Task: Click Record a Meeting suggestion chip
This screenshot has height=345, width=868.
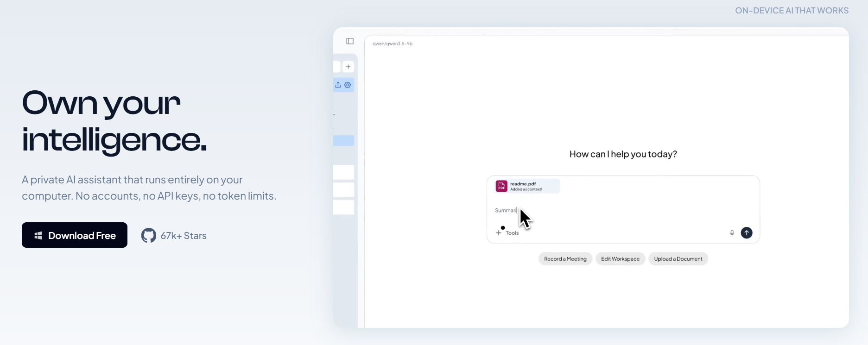Action: pos(565,259)
